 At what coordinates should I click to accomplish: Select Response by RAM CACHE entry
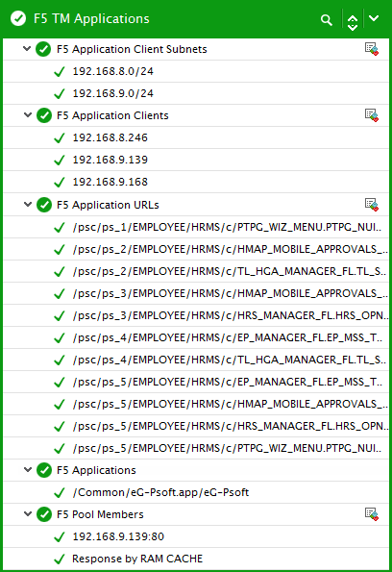pyautogui.click(x=196, y=559)
